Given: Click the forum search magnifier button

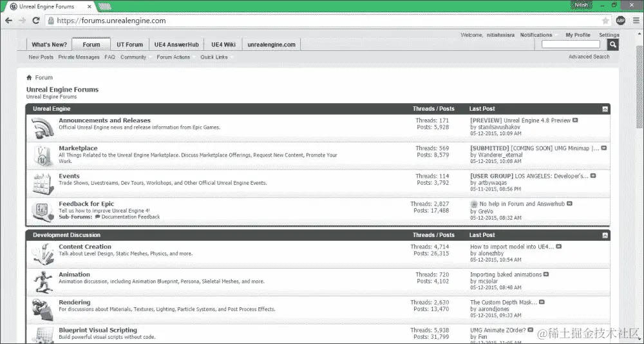Looking at the screenshot, I should pyautogui.click(x=613, y=44).
